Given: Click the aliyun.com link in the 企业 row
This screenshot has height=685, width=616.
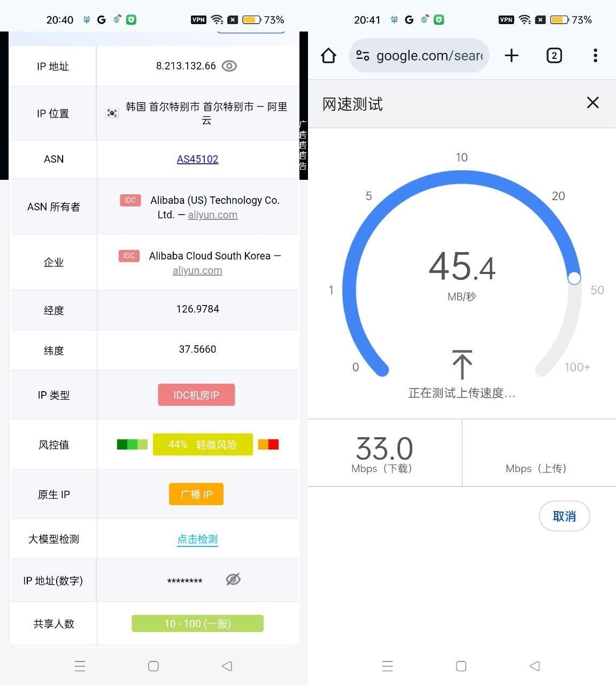Looking at the screenshot, I should pos(197,270).
